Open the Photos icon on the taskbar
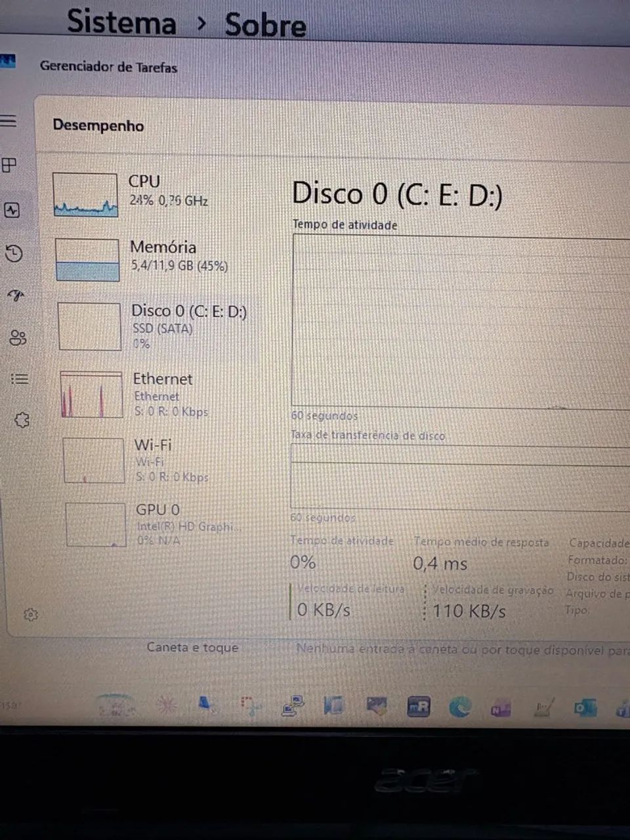 click(x=376, y=707)
